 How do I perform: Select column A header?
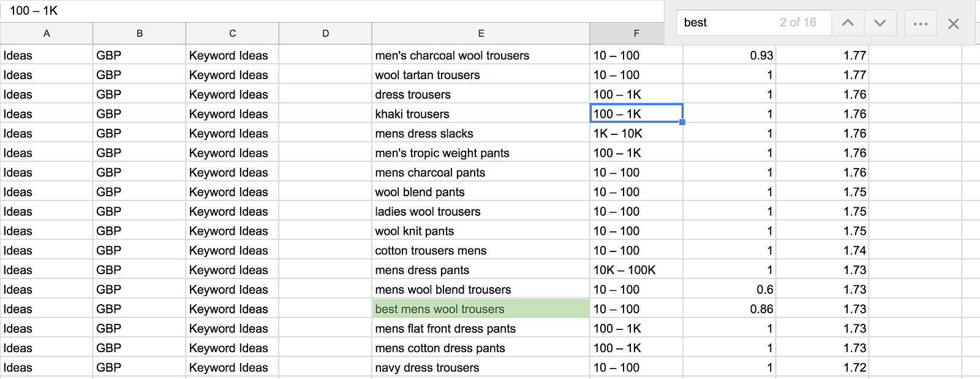(x=47, y=34)
